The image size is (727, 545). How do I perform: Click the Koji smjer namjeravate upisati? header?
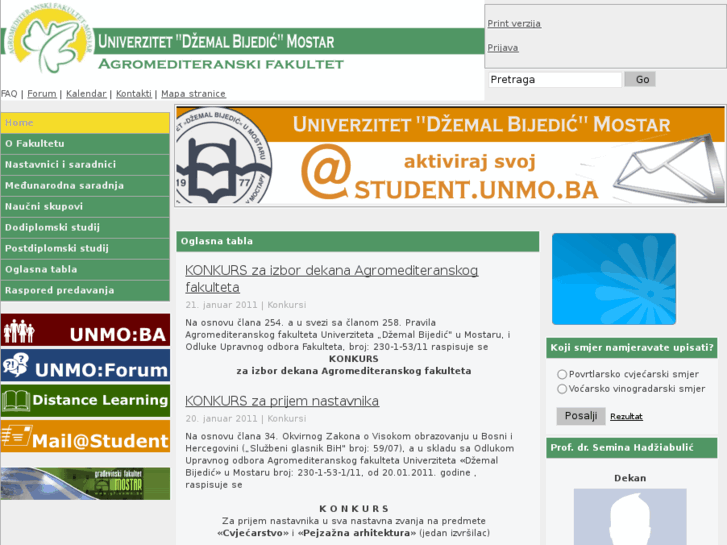(x=631, y=348)
